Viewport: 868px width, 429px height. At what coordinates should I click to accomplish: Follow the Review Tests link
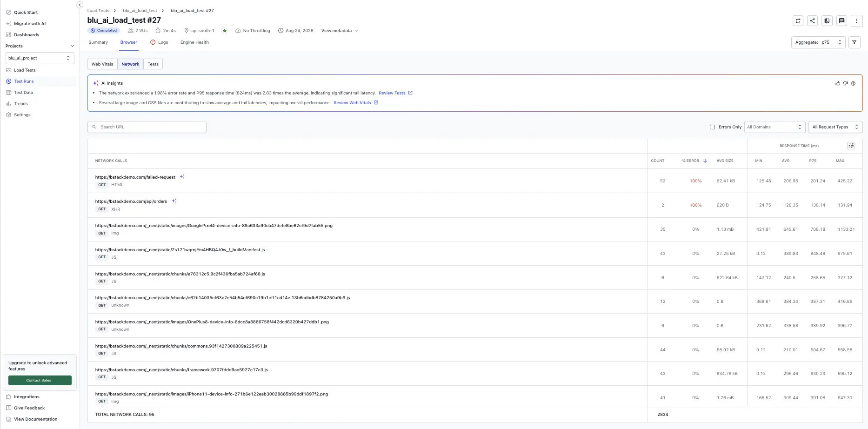(x=395, y=93)
